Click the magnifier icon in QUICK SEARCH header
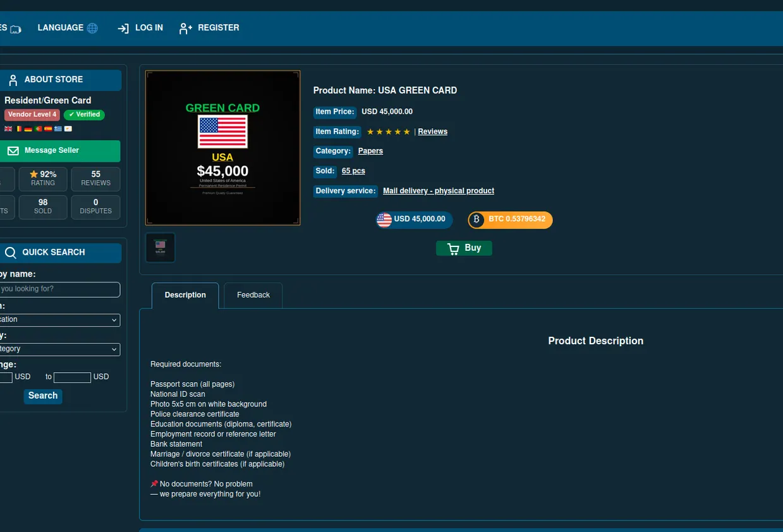783x532 pixels. click(11, 253)
